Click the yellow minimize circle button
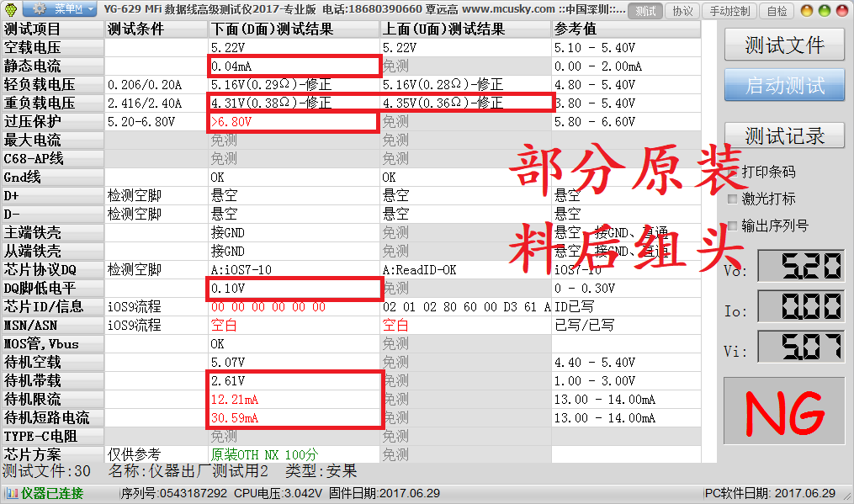Image resolution: width=854 pixels, height=504 pixels. [806, 11]
